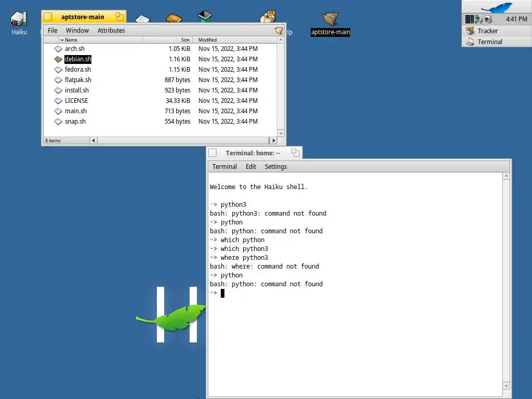Open the Settings menu in Terminal
Viewport: 532px width, 399px height.
point(276,167)
